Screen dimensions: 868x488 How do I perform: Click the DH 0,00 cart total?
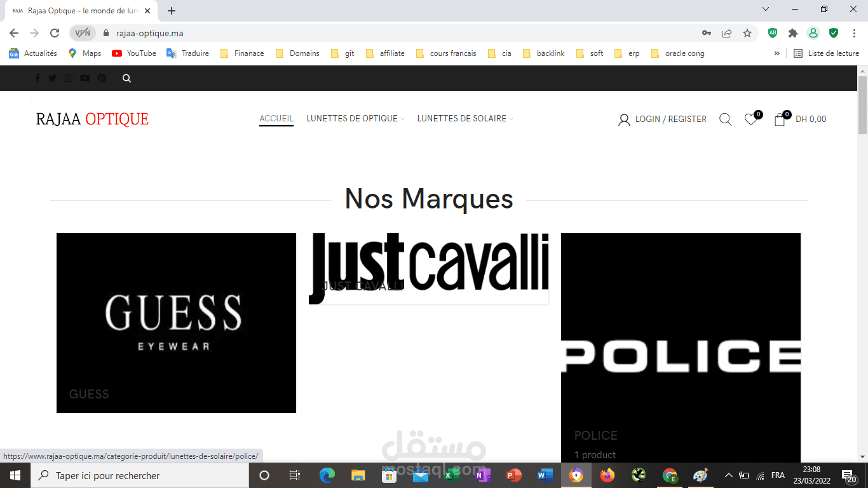811,119
